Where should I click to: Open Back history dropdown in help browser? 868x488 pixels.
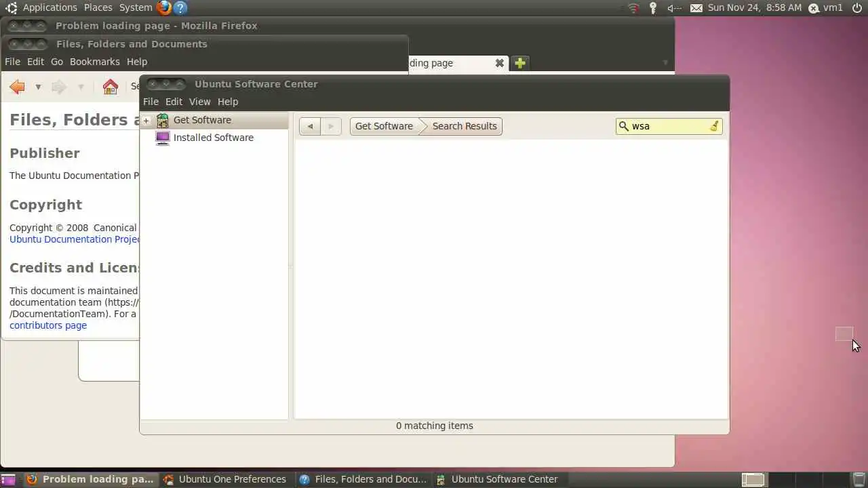(x=38, y=87)
